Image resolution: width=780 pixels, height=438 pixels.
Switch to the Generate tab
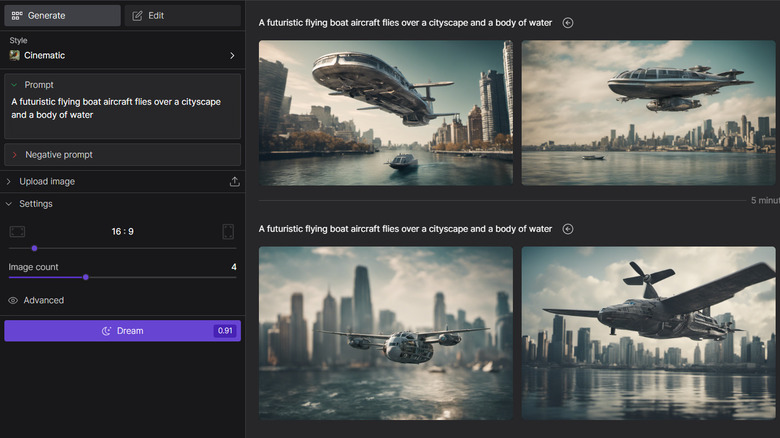62,15
